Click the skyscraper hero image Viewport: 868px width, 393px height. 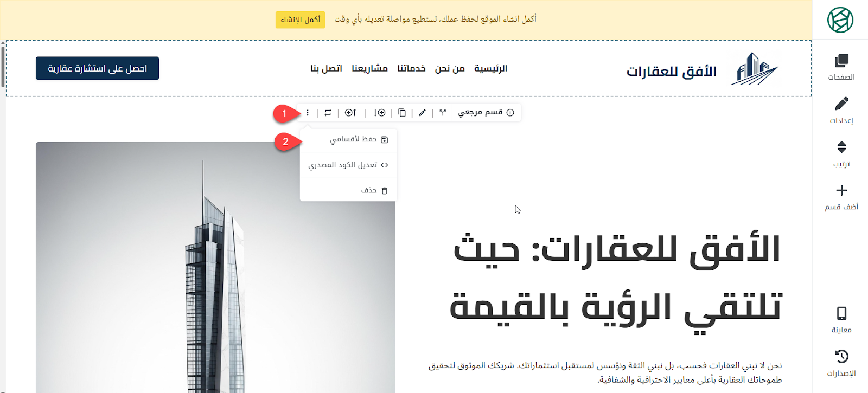click(x=215, y=271)
